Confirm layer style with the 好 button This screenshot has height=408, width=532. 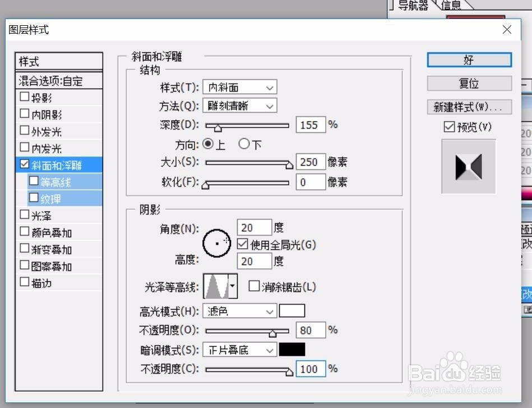click(469, 59)
